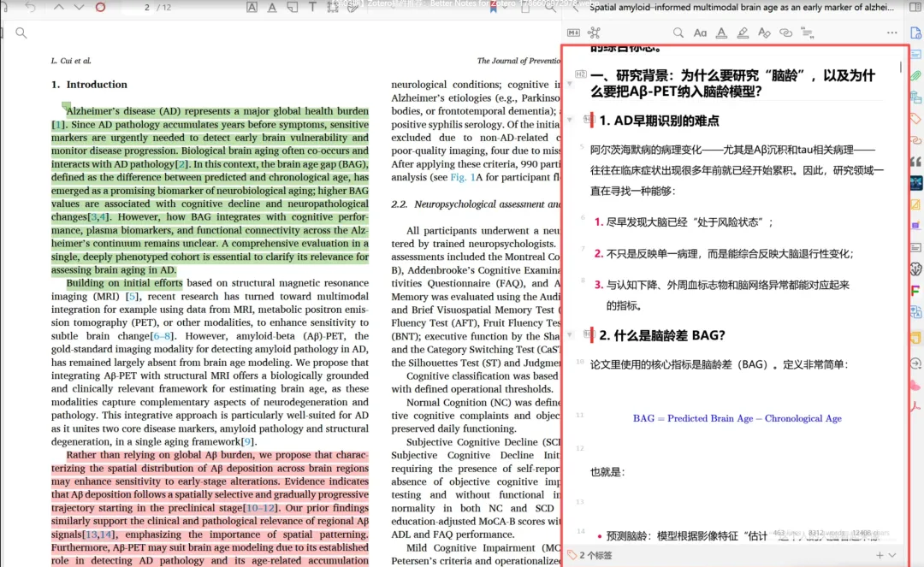Open search in the left sidebar pane

click(x=21, y=33)
